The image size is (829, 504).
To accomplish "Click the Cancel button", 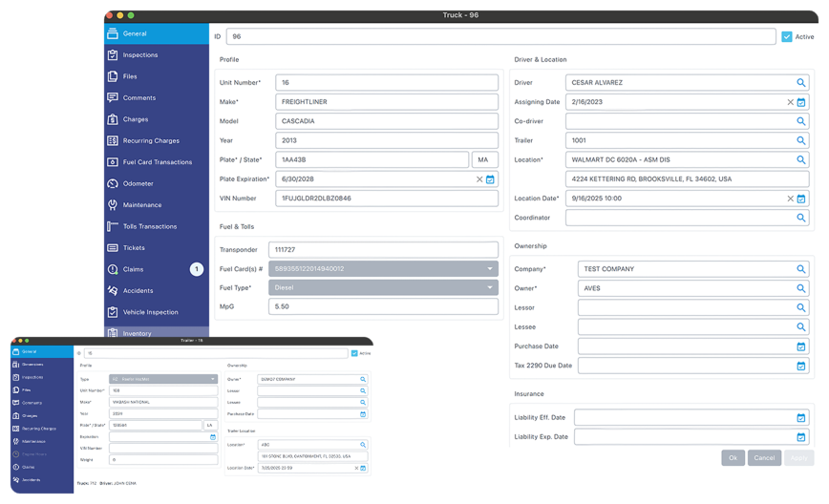I will pyautogui.click(x=764, y=458).
